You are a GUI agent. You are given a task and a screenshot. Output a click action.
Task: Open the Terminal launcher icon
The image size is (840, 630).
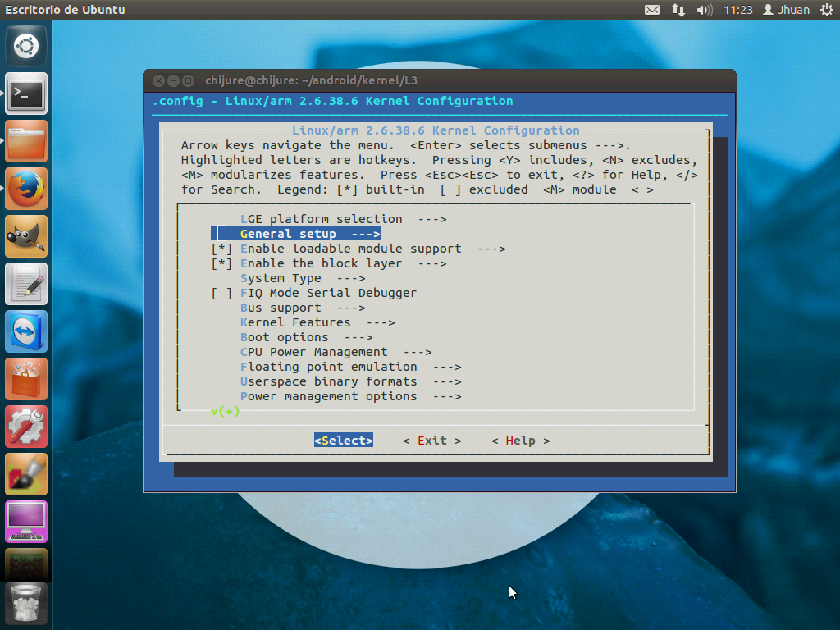pyautogui.click(x=25, y=94)
